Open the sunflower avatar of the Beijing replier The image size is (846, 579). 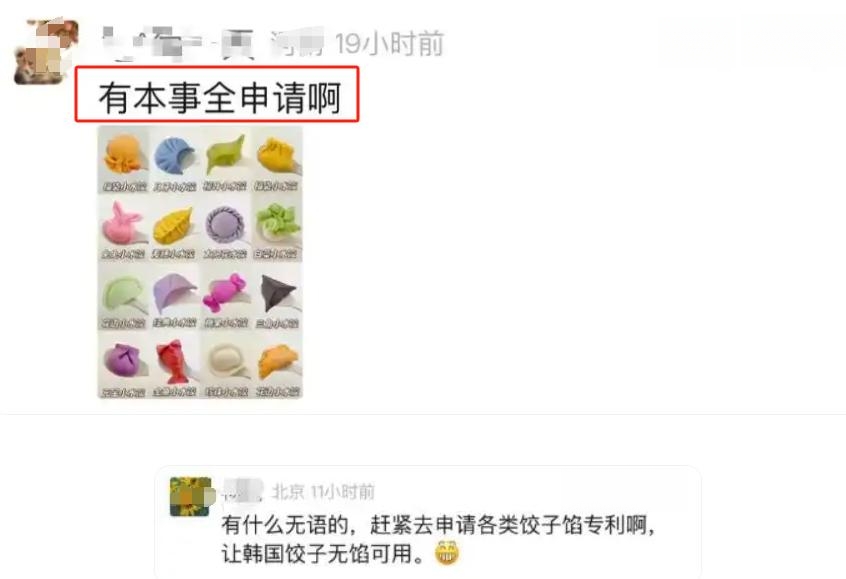point(191,496)
